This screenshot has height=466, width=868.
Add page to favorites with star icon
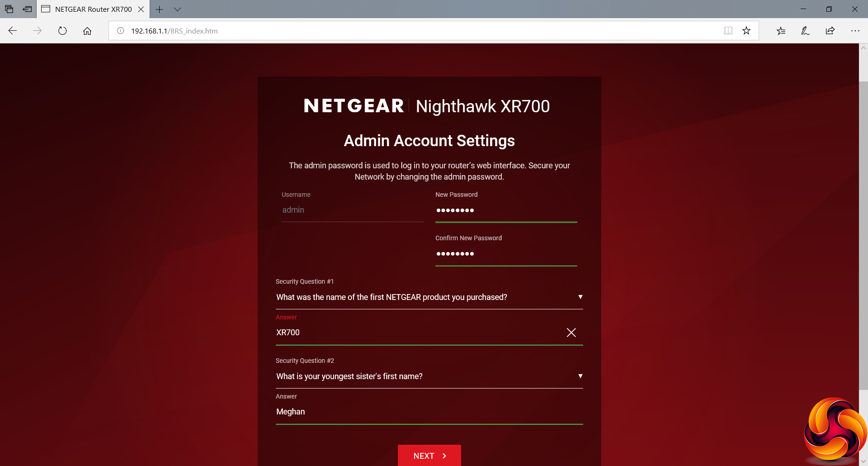746,31
